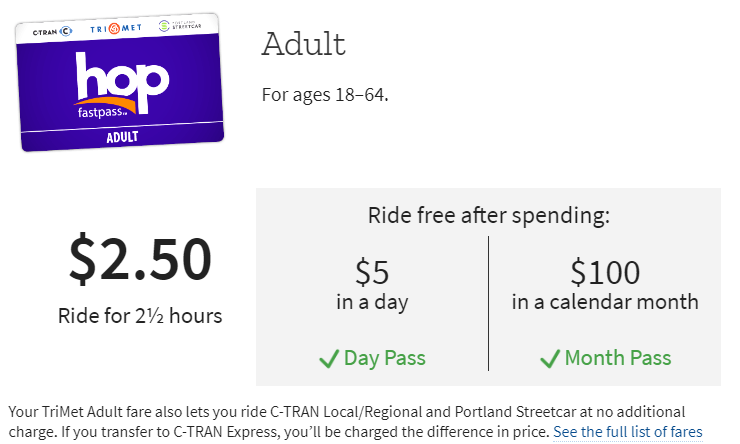Click the TriMet logo on the card
740x444 pixels.
point(116,29)
